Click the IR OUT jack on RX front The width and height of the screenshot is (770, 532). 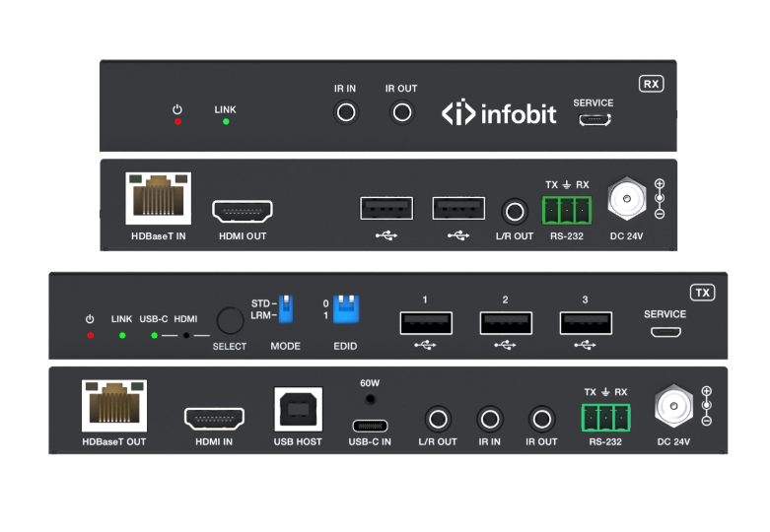[401, 112]
